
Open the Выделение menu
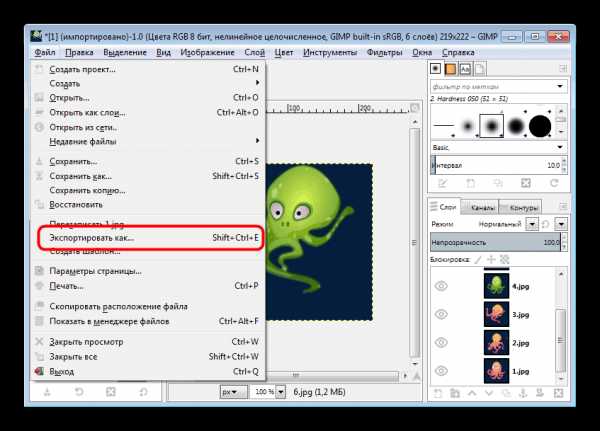125,52
